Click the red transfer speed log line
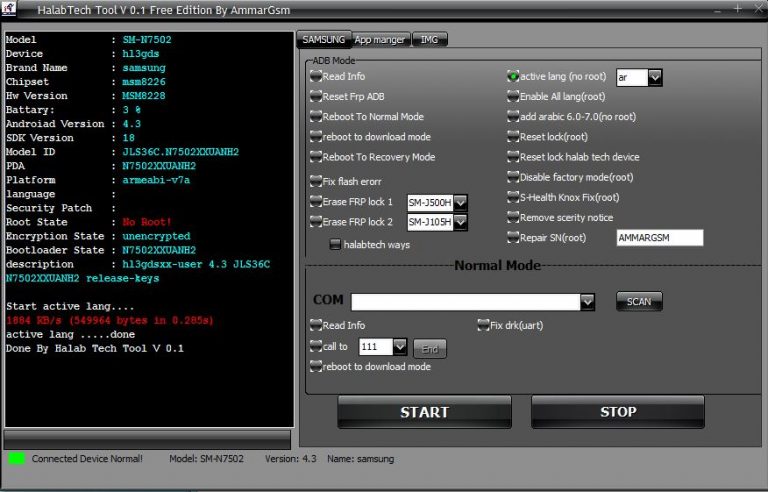 pos(110,320)
